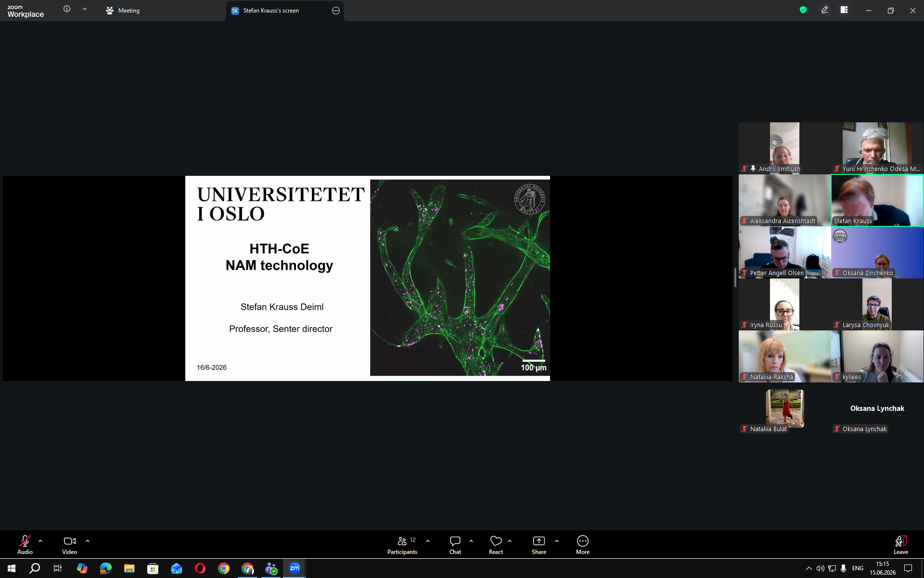The height and width of the screenshot is (578, 924).
Task: Open Opera browser from taskbar
Action: [200, 568]
